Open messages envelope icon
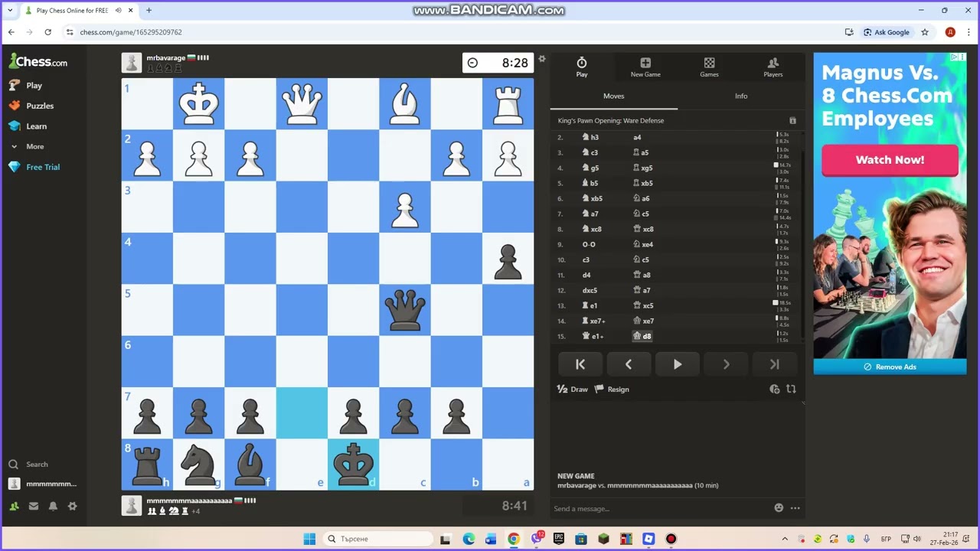 point(34,506)
